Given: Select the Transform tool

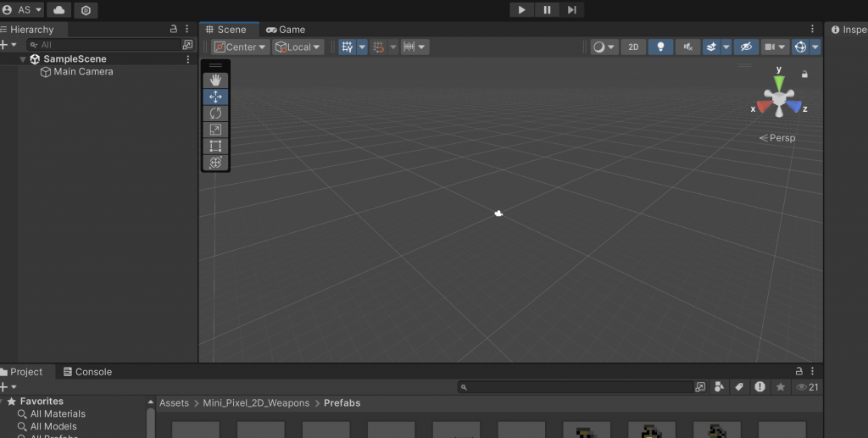Looking at the screenshot, I should (x=215, y=163).
